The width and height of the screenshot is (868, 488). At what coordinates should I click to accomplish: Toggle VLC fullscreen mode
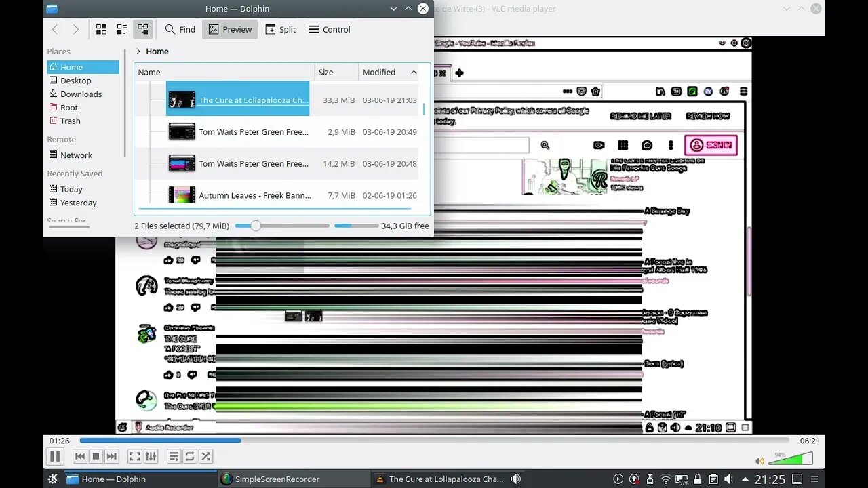click(135, 457)
